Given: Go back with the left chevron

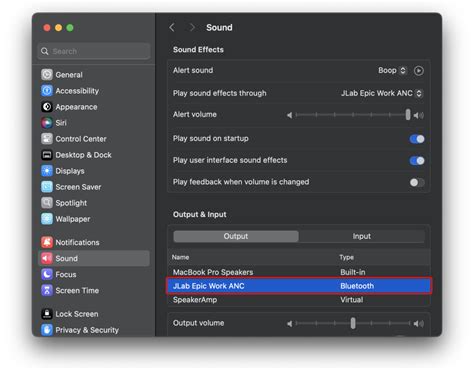Looking at the screenshot, I should pos(172,27).
